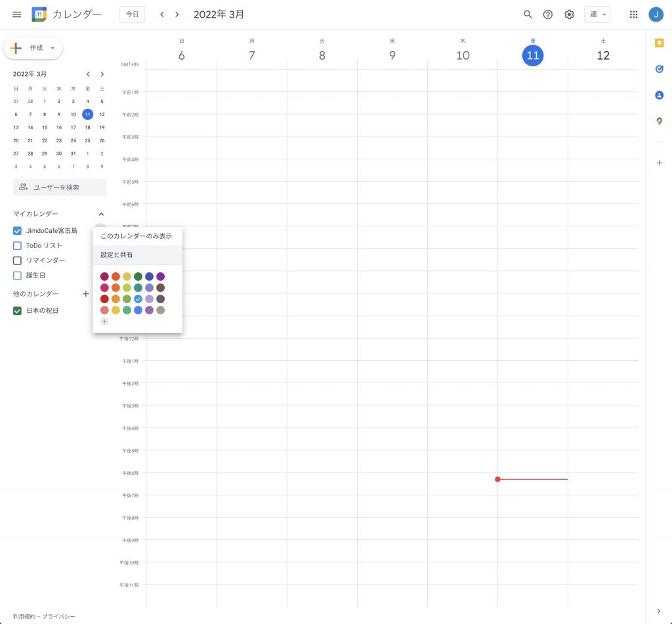The image size is (672, 624).
Task: Open Google Maps side panel
Action: pos(659,121)
